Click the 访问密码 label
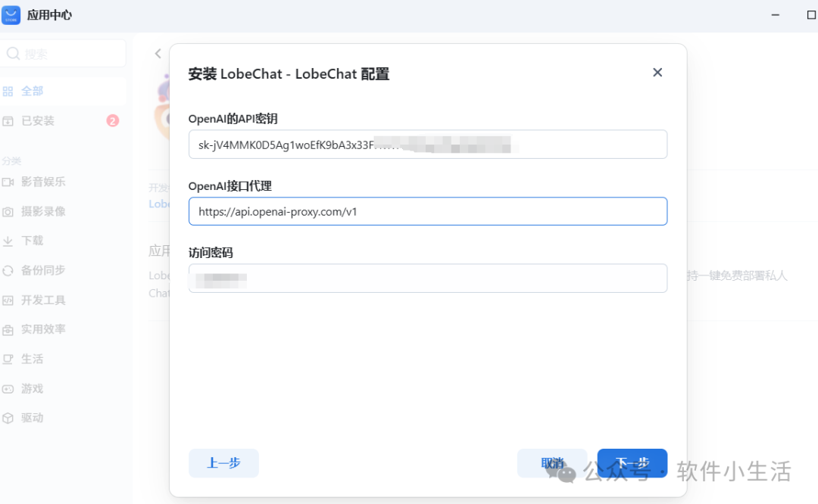Viewport: 818px width, 504px height. tap(211, 253)
